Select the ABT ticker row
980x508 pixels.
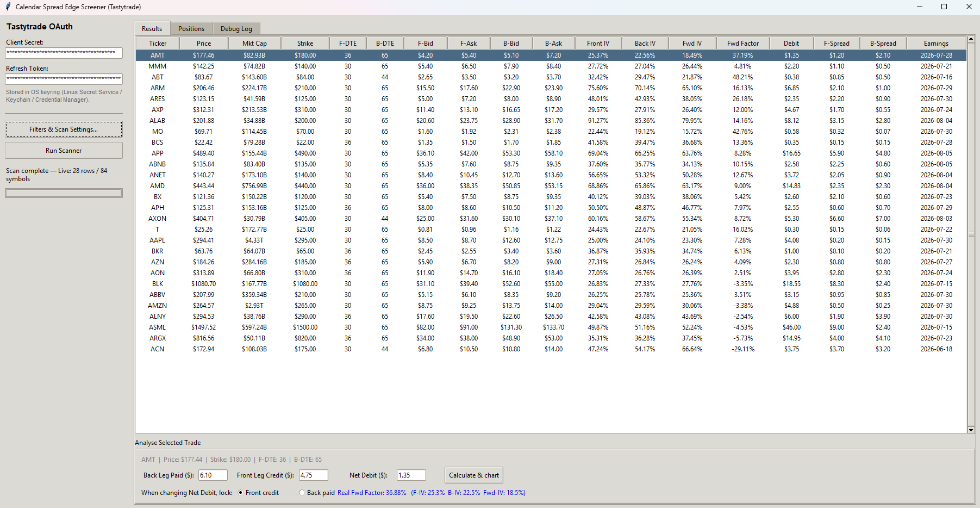click(x=551, y=77)
